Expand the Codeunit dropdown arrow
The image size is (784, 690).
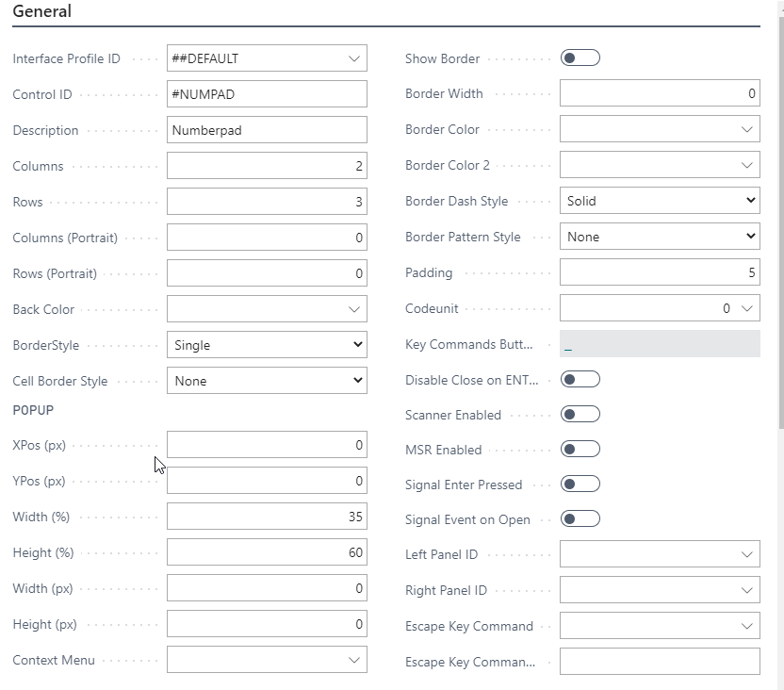click(x=747, y=308)
